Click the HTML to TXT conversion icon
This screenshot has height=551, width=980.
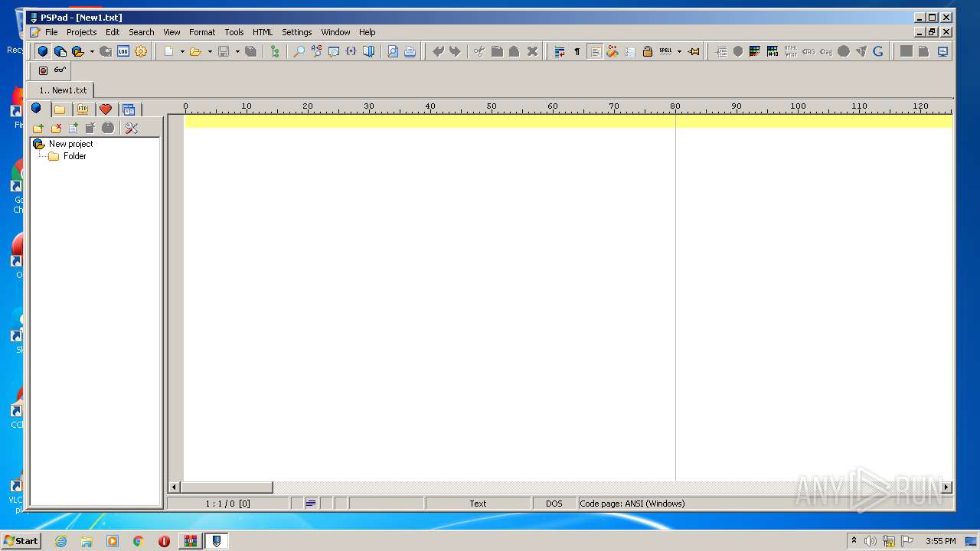click(x=791, y=51)
